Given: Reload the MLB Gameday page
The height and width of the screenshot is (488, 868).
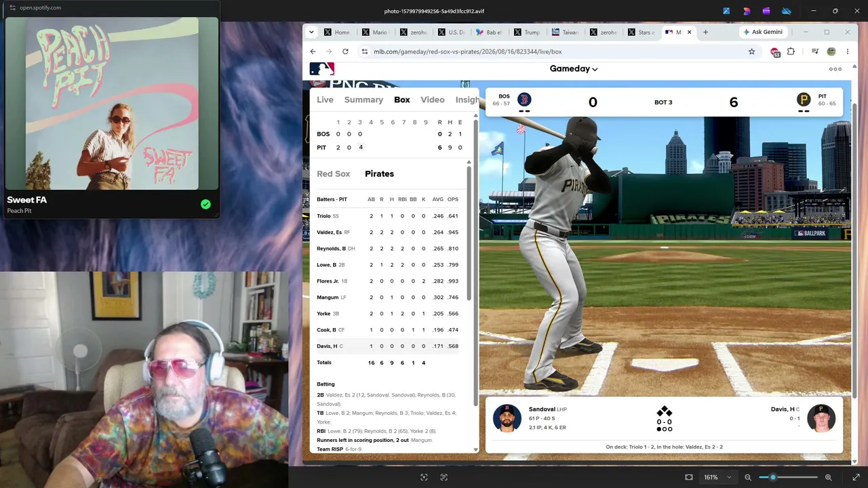Looking at the screenshot, I should [x=345, y=52].
